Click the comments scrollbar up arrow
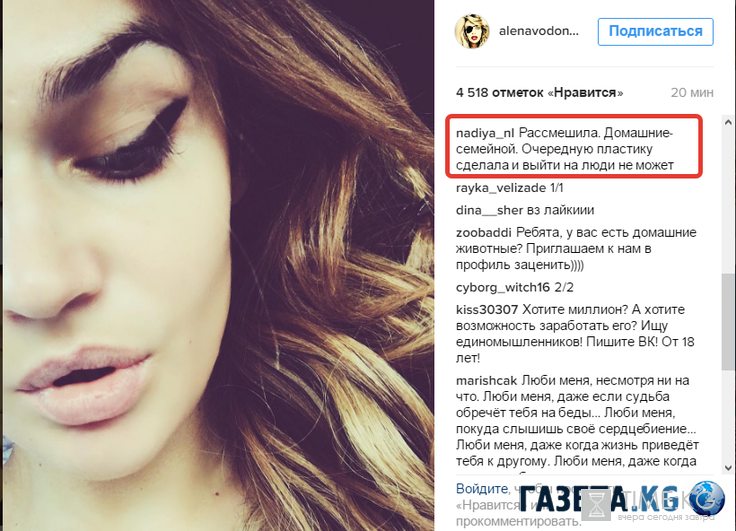 (728, 122)
